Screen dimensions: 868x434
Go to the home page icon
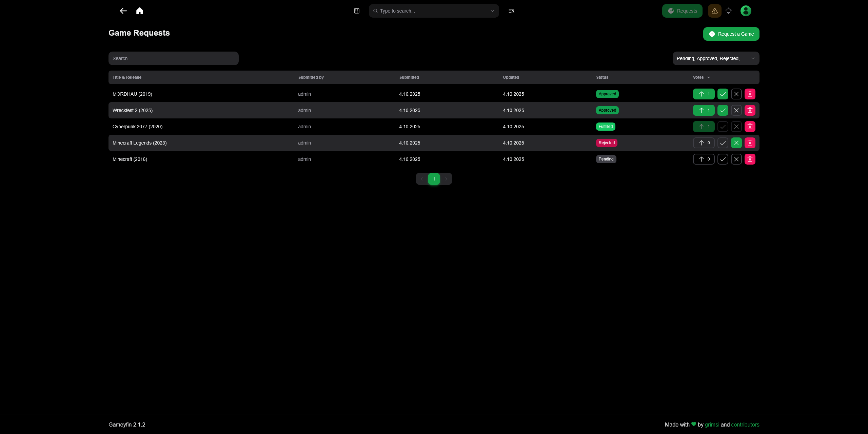(x=140, y=11)
